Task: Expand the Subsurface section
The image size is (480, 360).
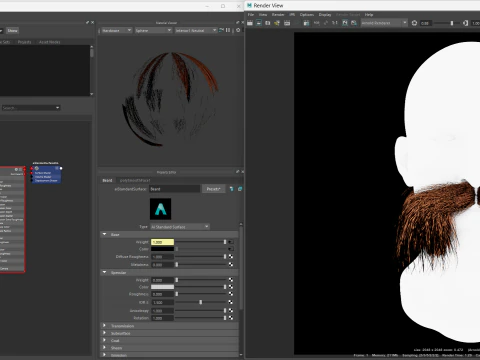Action: (x=105, y=333)
